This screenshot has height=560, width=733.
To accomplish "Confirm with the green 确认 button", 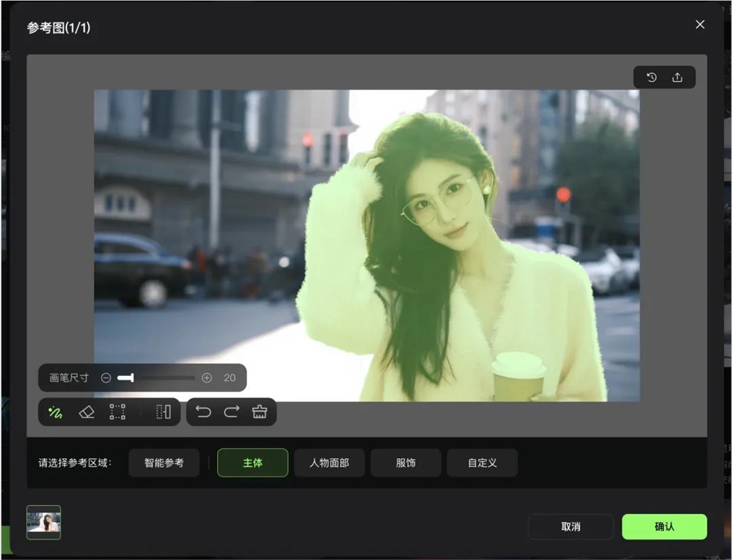I will (x=664, y=527).
